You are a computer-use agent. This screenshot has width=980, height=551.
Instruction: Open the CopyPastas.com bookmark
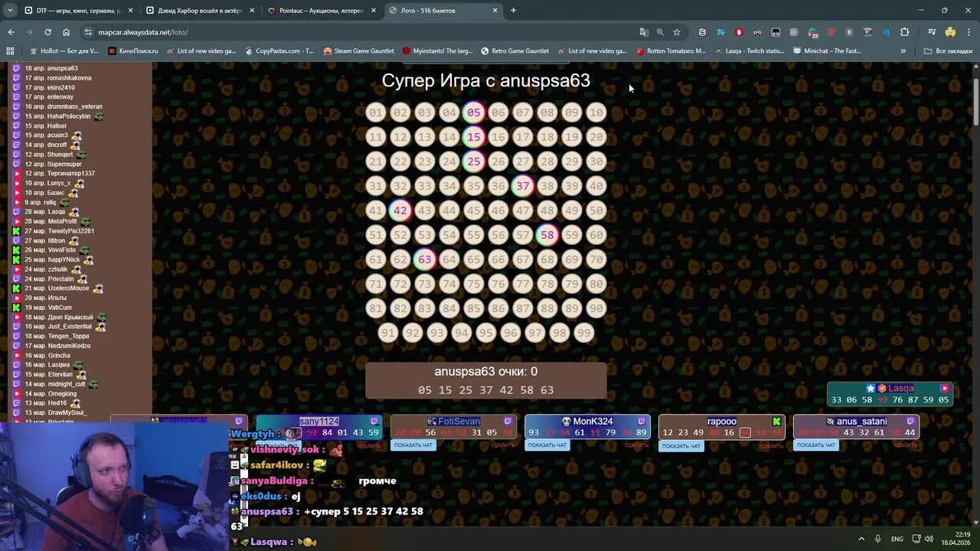[279, 51]
